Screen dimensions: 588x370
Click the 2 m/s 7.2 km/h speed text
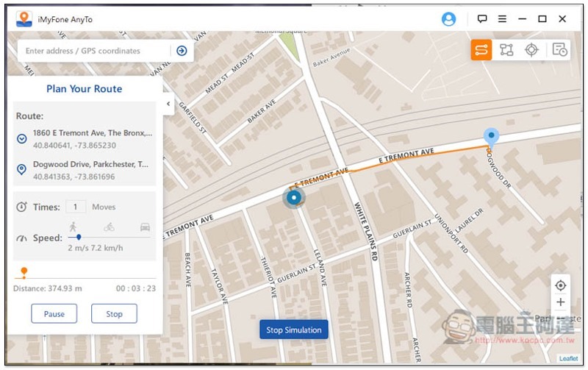coord(96,248)
